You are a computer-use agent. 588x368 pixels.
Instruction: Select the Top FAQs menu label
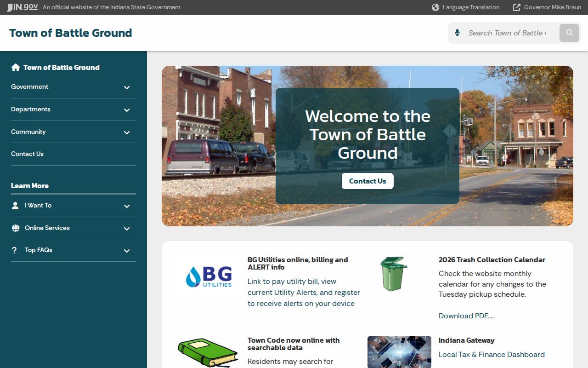click(x=39, y=250)
